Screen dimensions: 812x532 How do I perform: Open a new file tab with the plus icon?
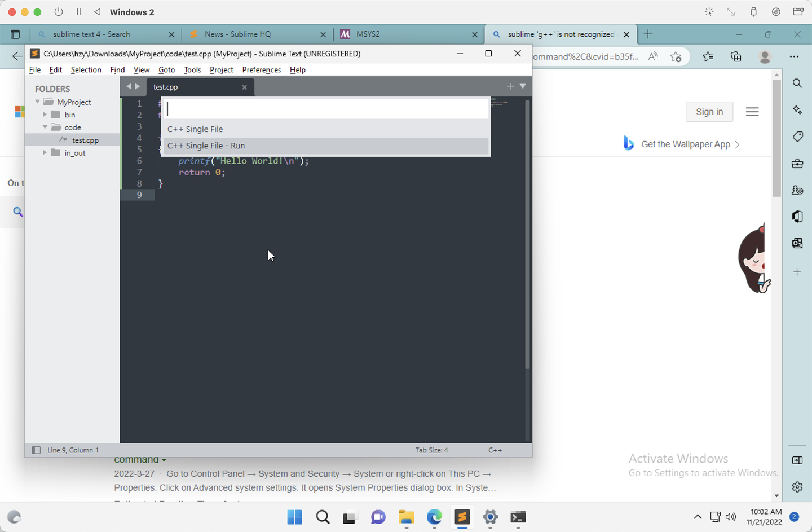pos(510,86)
